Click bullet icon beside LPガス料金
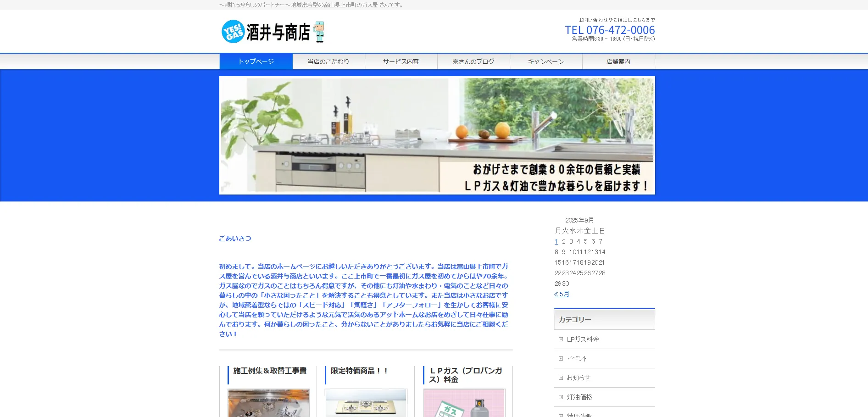868x417 pixels. [561, 339]
